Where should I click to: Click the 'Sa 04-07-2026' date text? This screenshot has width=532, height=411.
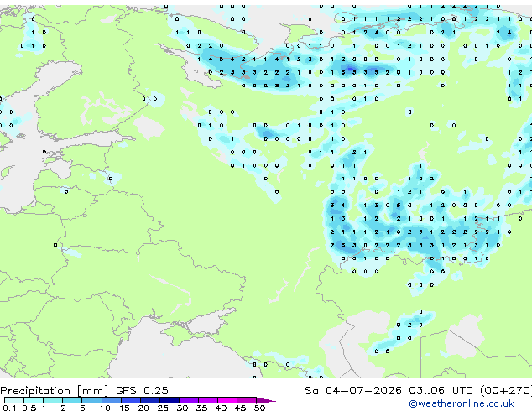(353, 390)
